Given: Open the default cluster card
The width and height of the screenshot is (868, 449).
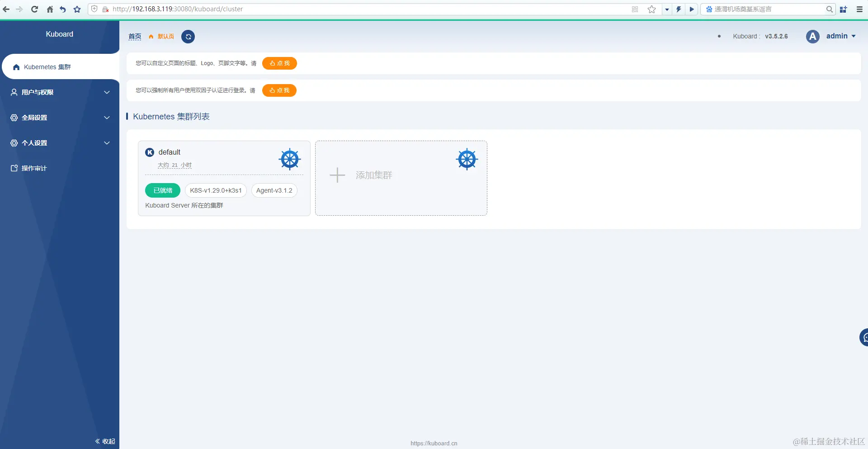Looking at the screenshot, I should pos(224,178).
